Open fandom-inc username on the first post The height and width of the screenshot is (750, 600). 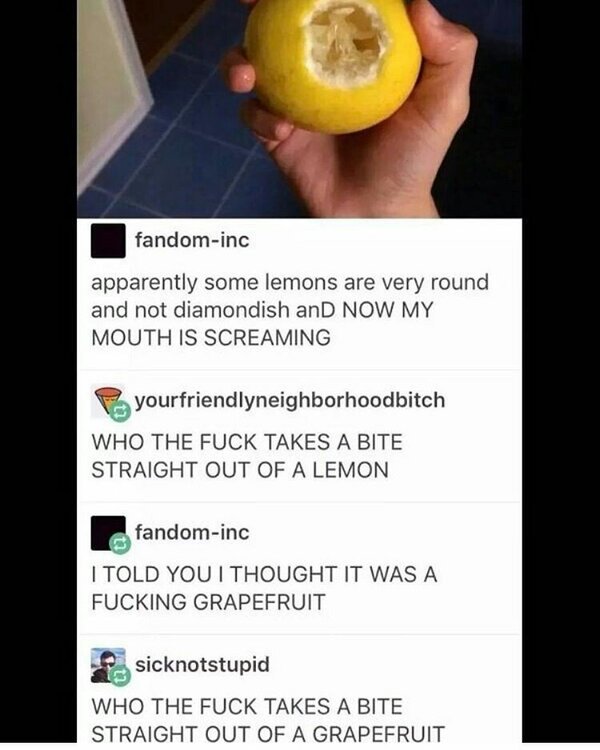point(192,240)
